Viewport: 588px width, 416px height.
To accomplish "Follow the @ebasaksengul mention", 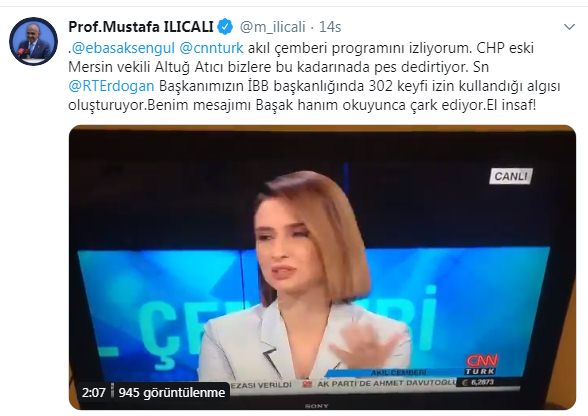I will 123,48.
